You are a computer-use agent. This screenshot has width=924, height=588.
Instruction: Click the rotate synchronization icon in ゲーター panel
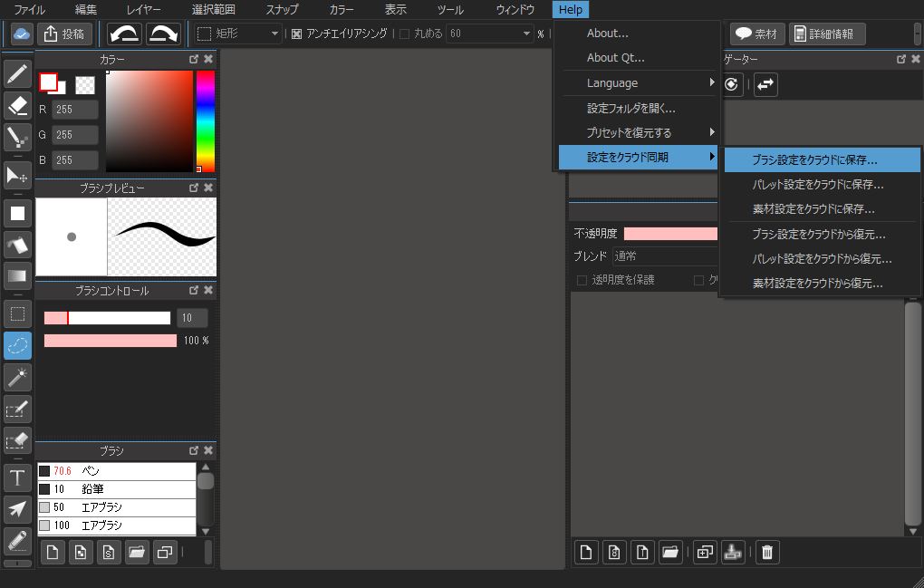731,84
